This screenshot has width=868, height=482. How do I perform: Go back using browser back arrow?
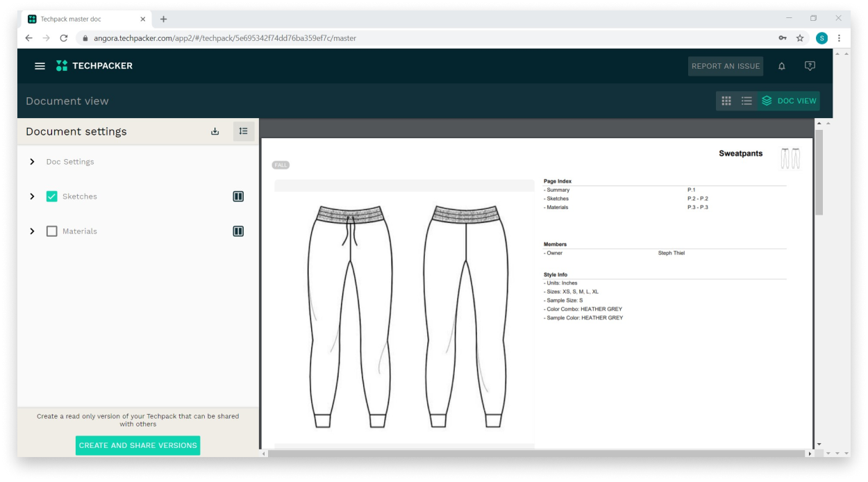(28, 38)
